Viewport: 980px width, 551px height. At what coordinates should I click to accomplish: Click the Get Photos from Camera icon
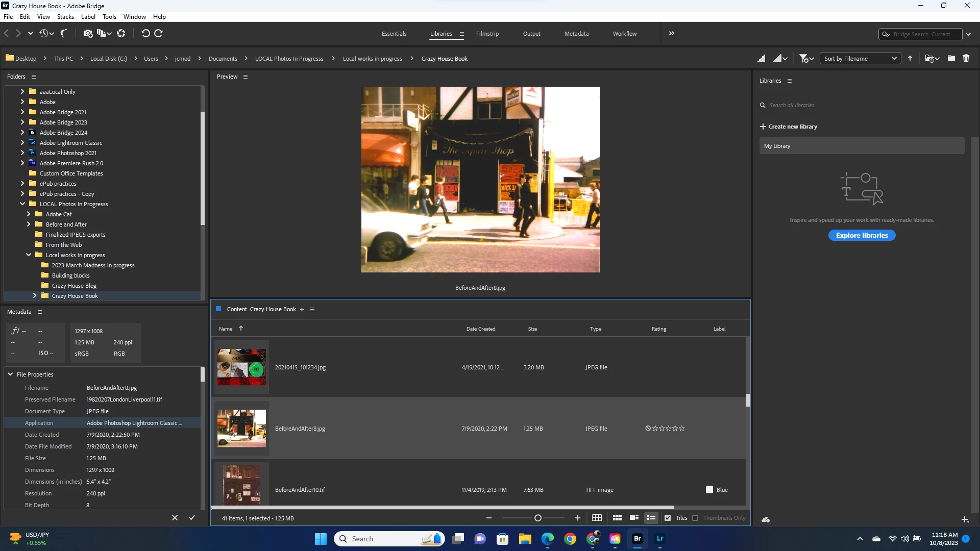coord(88,34)
